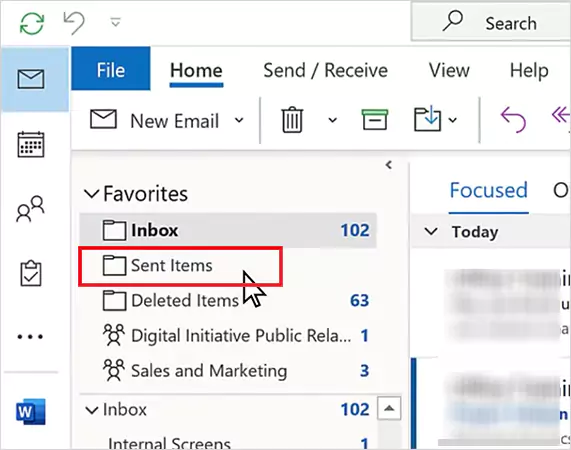Select Inbox under Favorites
Screen dimensions: 571x450
[x=228, y=230]
